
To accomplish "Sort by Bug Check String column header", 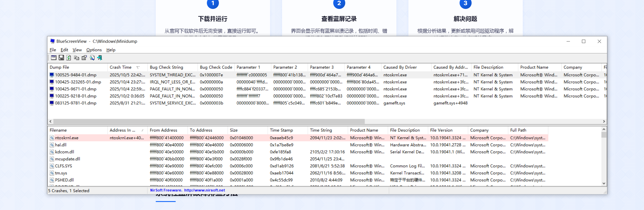I will click(x=172, y=67).
